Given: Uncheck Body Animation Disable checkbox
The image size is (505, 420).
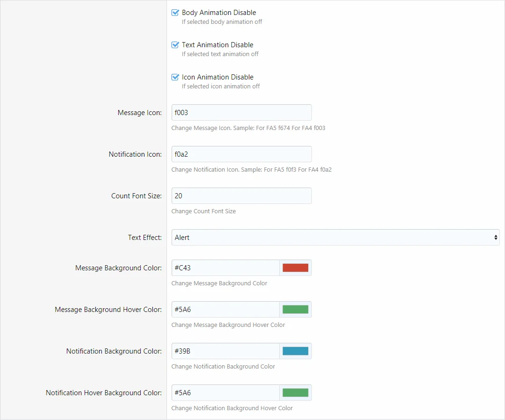Looking at the screenshot, I should click(175, 13).
